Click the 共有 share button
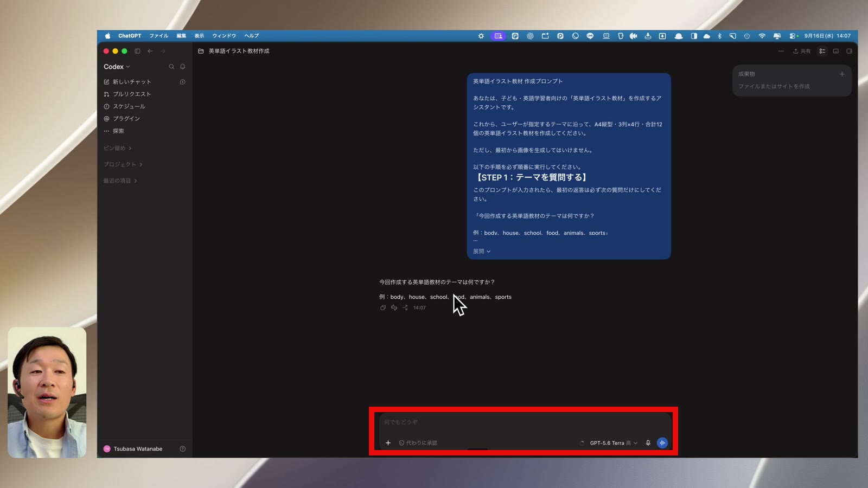This screenshot has width=868, height=488. [802, 51]
